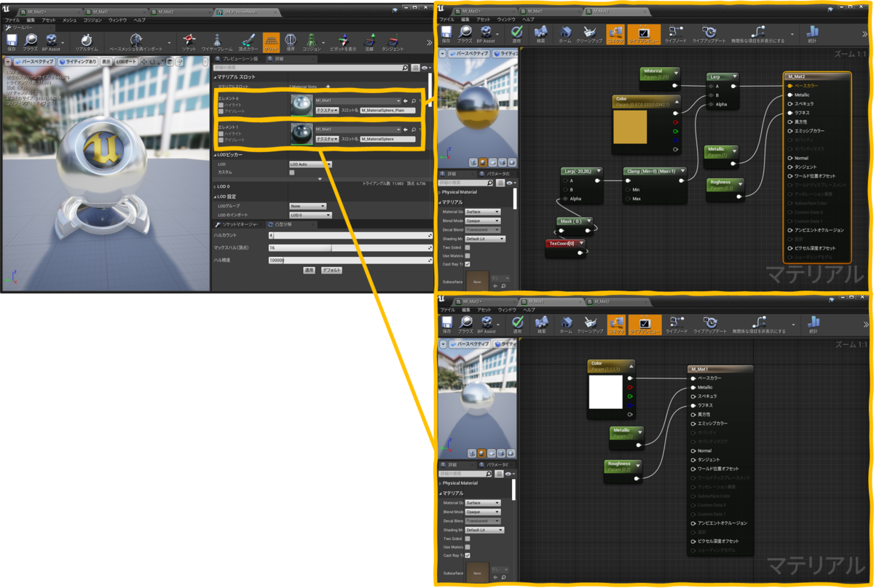Check Two Sided in the M_Mat2 details
874x588 pixels.
(468, 247)
